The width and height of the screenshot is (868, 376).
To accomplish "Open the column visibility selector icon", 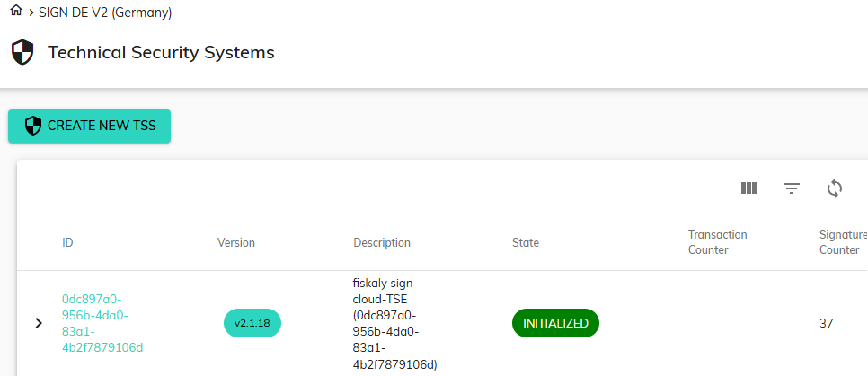I will 748,188.
